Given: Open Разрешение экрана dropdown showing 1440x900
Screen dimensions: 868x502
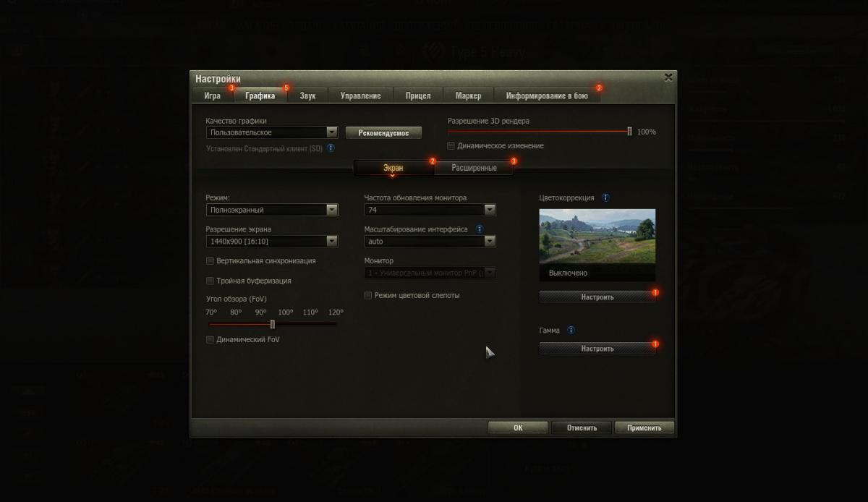Looking at the screenshot, I should (x=272, y=241).
